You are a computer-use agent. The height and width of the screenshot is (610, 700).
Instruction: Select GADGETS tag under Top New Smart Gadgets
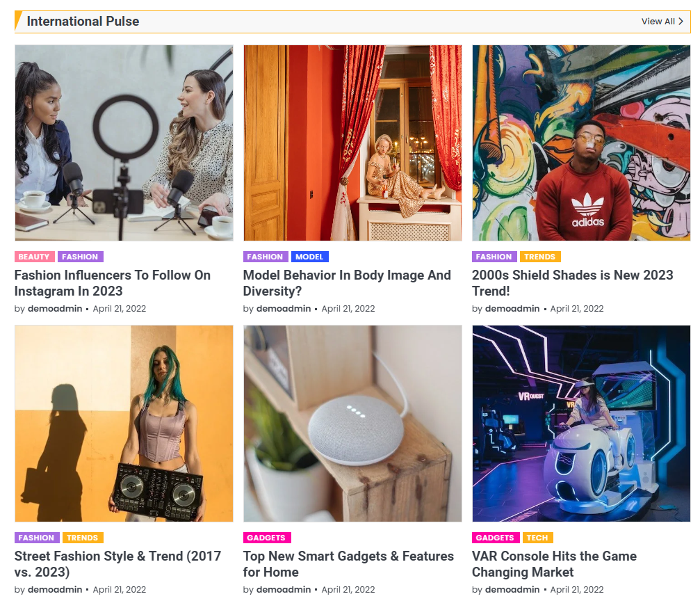coord(267,538)
